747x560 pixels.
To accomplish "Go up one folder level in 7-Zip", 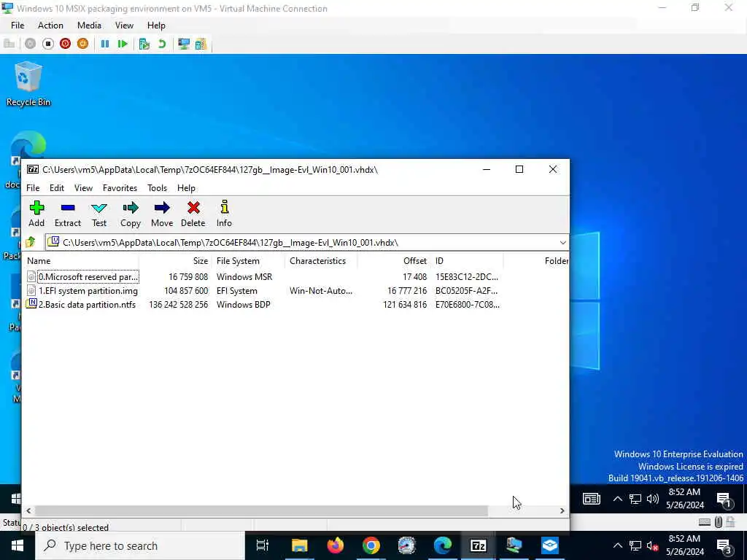I will (31, 242).
